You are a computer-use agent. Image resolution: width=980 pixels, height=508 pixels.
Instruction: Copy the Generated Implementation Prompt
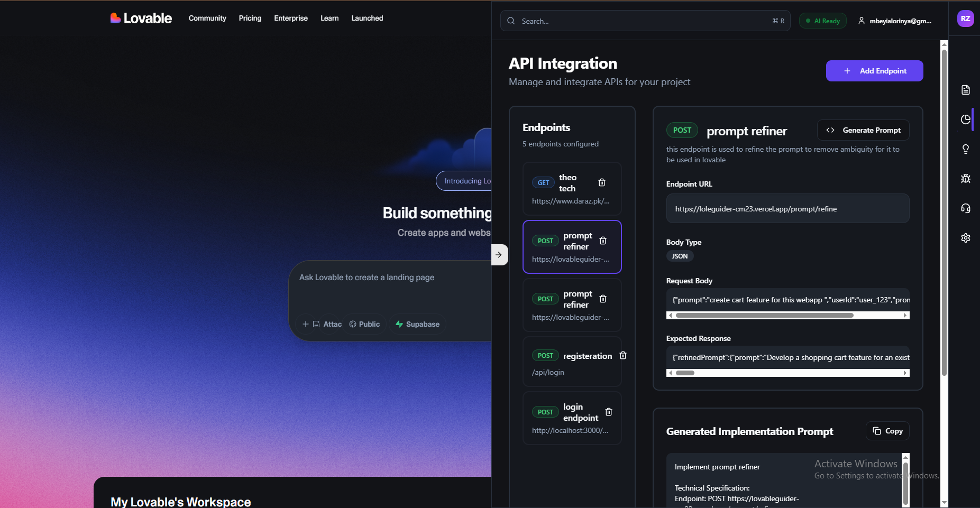point(887,431)
